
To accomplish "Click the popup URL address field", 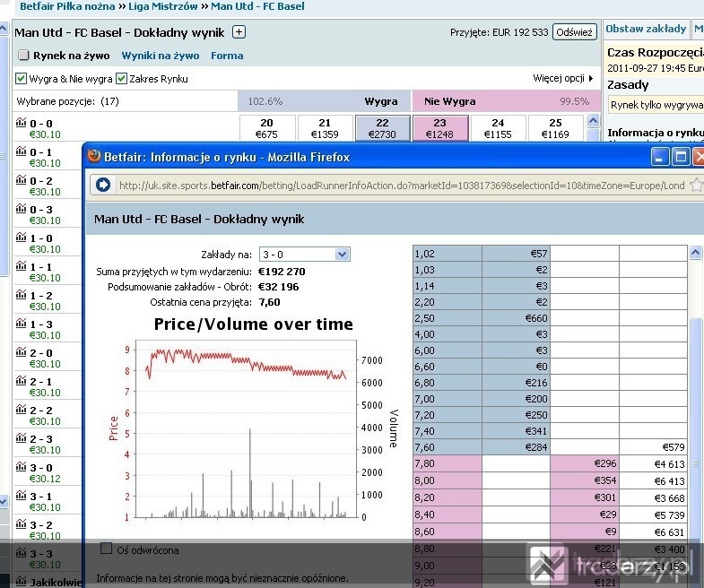I will (x=402, y=186).
